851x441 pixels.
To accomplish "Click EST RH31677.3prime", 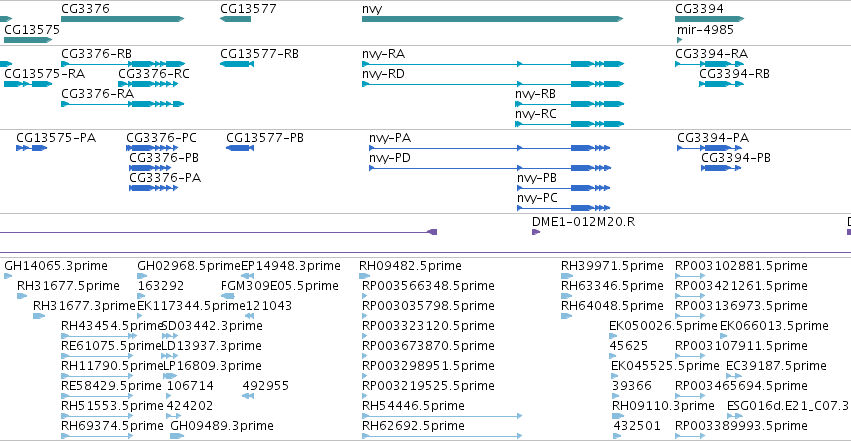I will [39, 316].
